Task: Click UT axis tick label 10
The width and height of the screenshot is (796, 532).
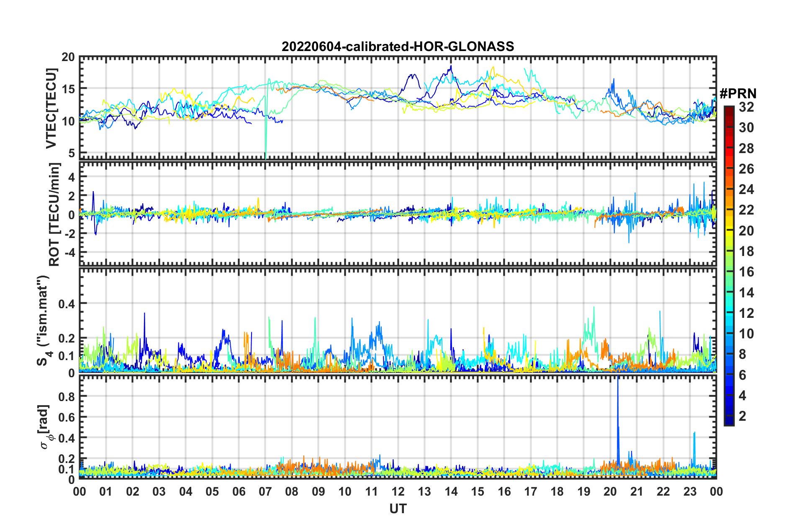Action: [345, 491]
